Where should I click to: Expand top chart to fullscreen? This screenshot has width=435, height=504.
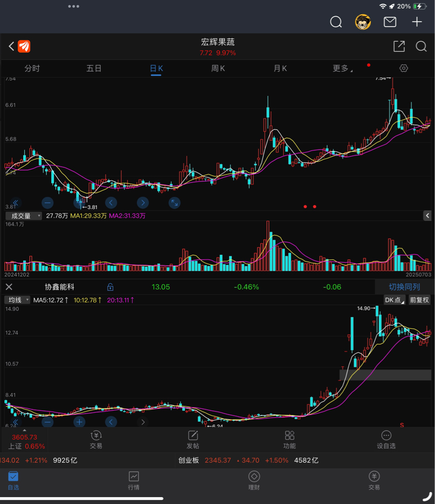pos(174,203)
